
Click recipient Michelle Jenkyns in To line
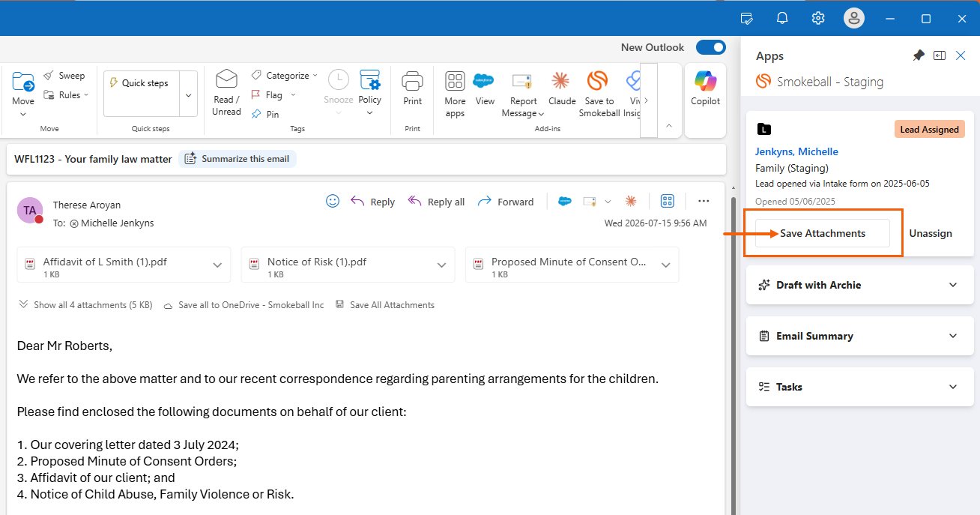(117, 223)
